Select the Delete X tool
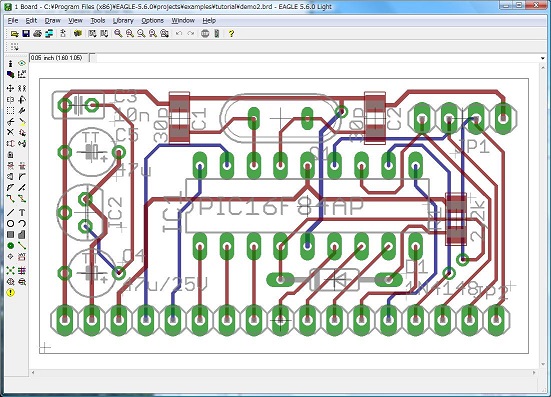Screen dimensions: 551x397 coord(11,132)
